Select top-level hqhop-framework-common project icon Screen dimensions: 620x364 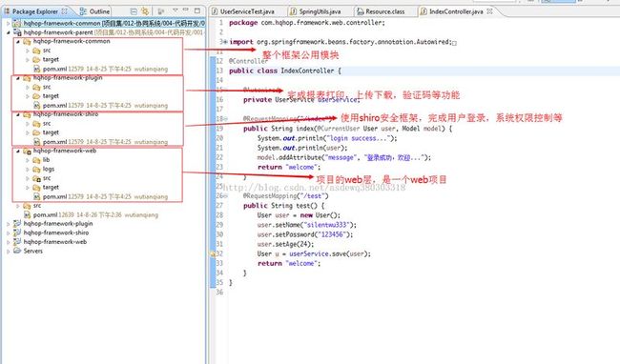(17, 23)
